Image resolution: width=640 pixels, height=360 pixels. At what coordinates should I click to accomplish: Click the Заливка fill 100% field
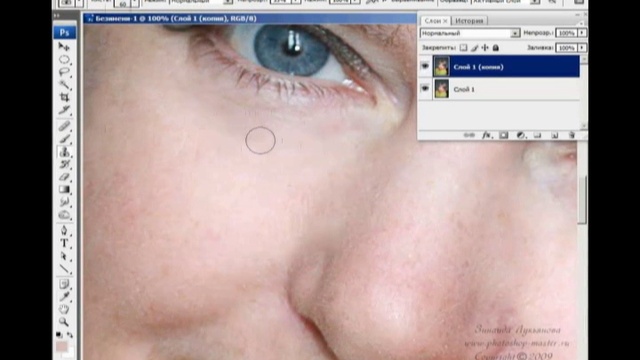[x=567, y=48]
